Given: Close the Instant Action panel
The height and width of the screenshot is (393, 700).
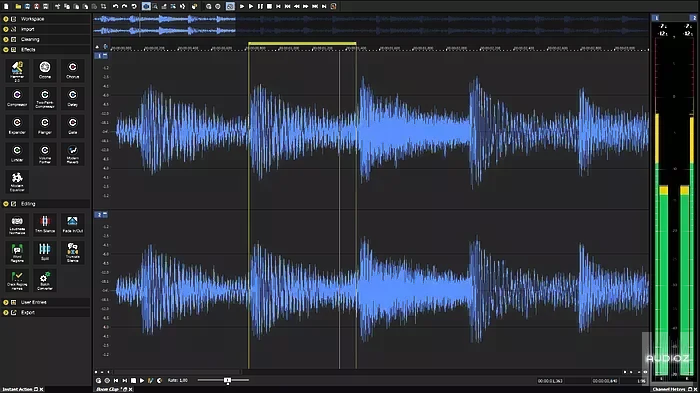Looking at the screenshot, I should click(42, 389).
